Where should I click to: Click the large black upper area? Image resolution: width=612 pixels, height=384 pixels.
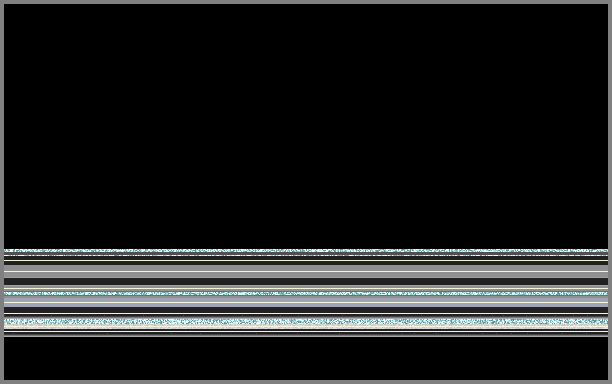[x=306, y=126]
